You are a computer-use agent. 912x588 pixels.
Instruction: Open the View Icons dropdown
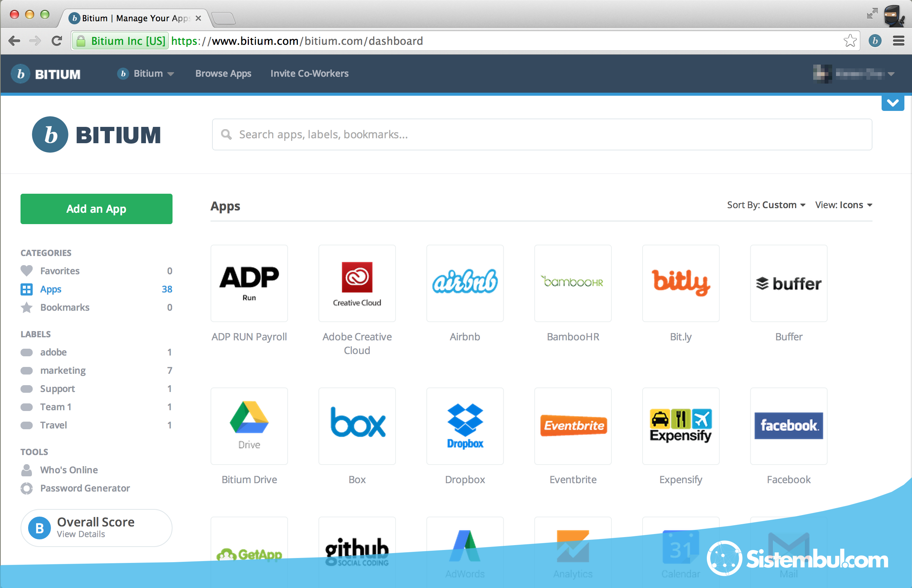844,205
